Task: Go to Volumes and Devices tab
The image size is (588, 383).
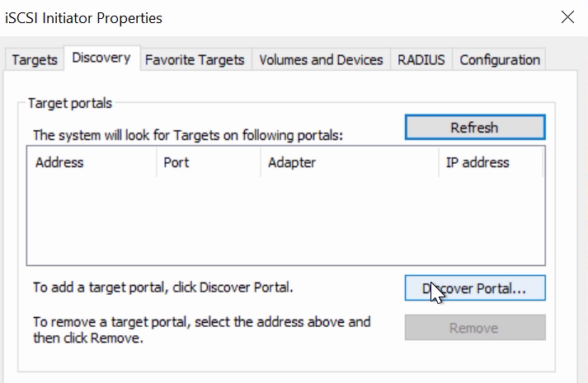Action: pos(321,60)
